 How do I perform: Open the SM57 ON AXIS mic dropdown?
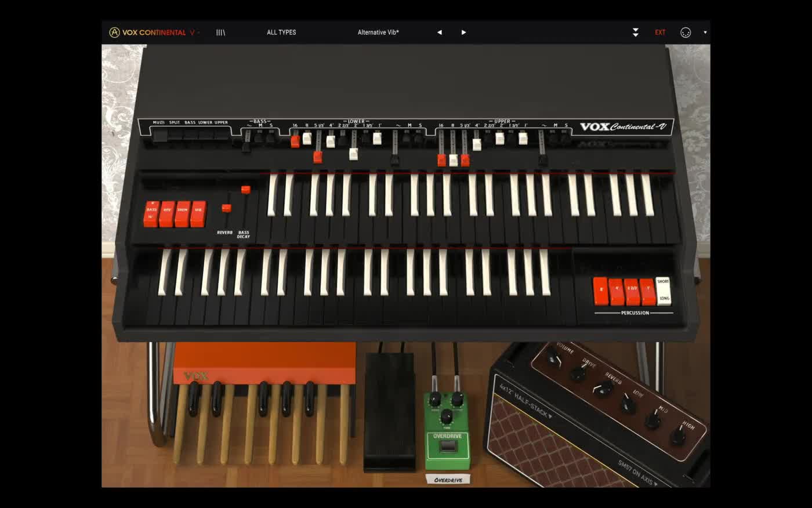coord(639,473)
